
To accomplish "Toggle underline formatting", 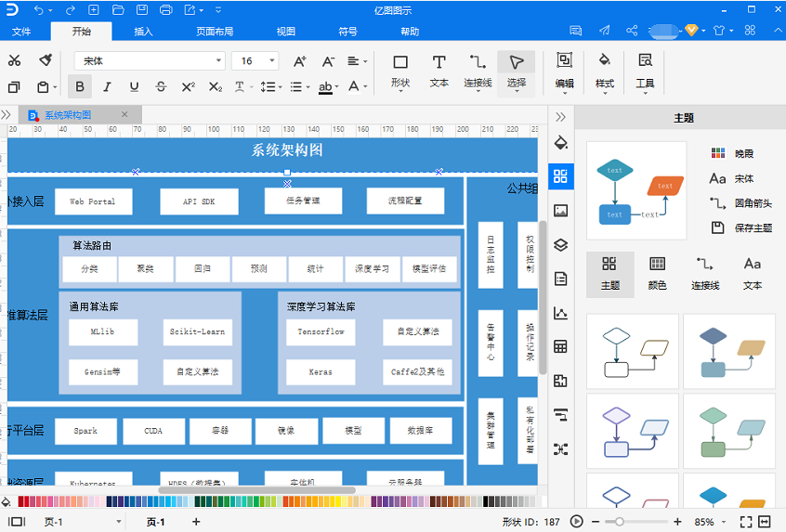I will tap(134, 86).
